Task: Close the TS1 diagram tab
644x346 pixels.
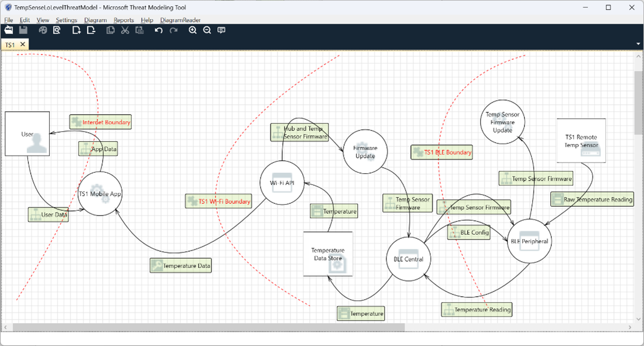Action: tap(22, 44)
